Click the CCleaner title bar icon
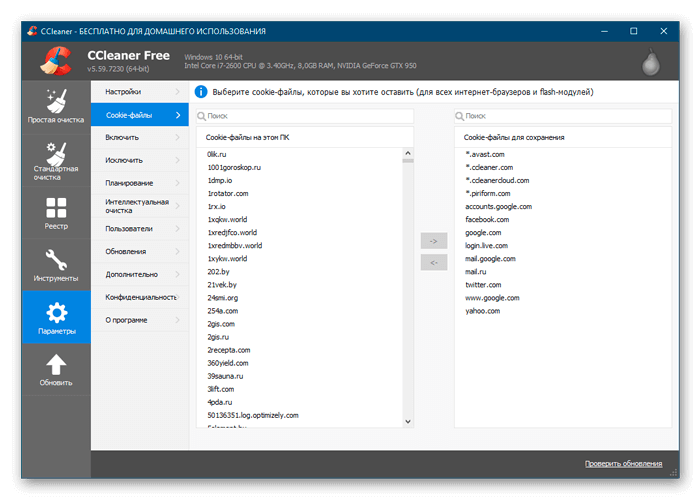Image resolution: width=700 pixels, height=499 pixels. [x=32, y=31]
